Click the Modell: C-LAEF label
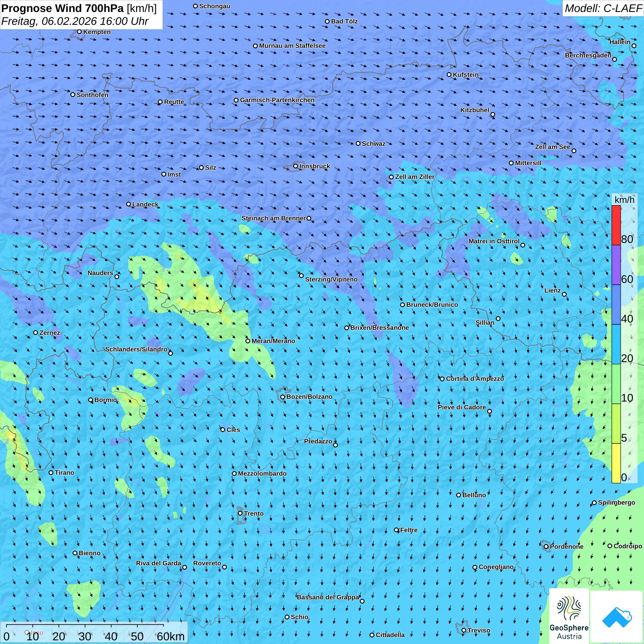Viewport: 644px width, 644px height. (603, 8)
